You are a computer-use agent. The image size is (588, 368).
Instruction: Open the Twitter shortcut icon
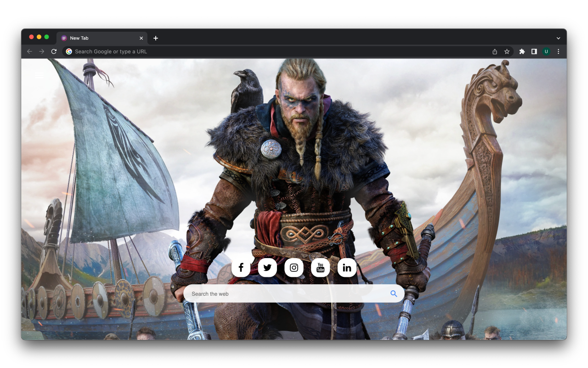tap(267, 268)
